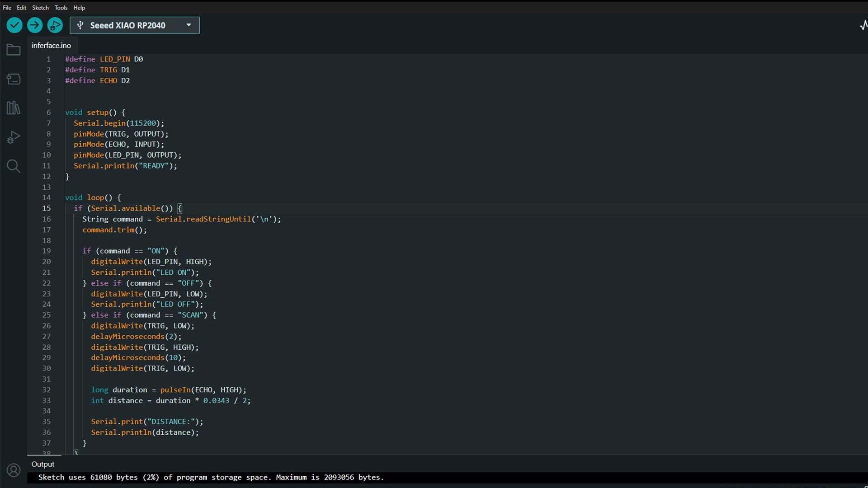The height and width of the screenshot is (488, 868).
Task: Click the '#define TRIG D1' line
Action: [97, 70]
